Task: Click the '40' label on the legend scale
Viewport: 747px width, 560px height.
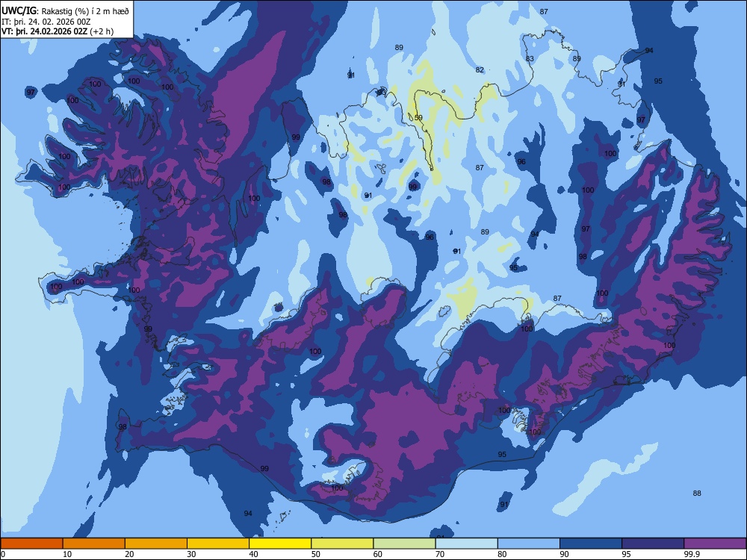Action: [x=253, y=554]
